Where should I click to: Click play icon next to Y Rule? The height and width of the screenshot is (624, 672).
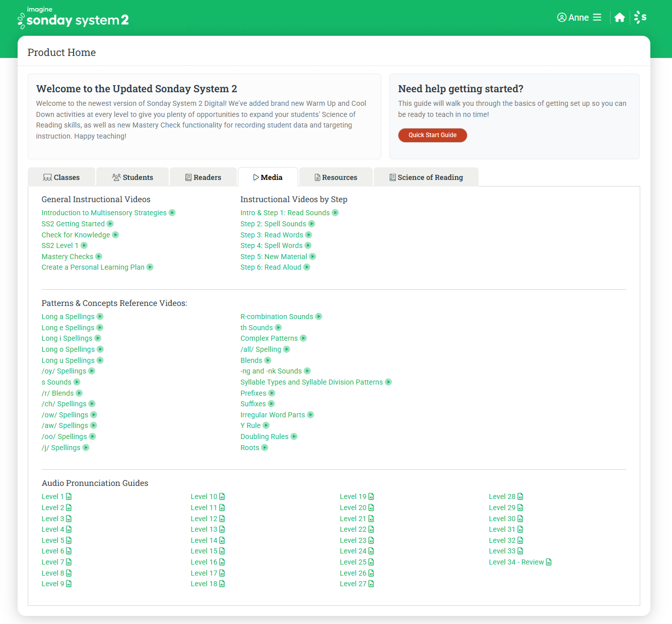click(266, 425)
